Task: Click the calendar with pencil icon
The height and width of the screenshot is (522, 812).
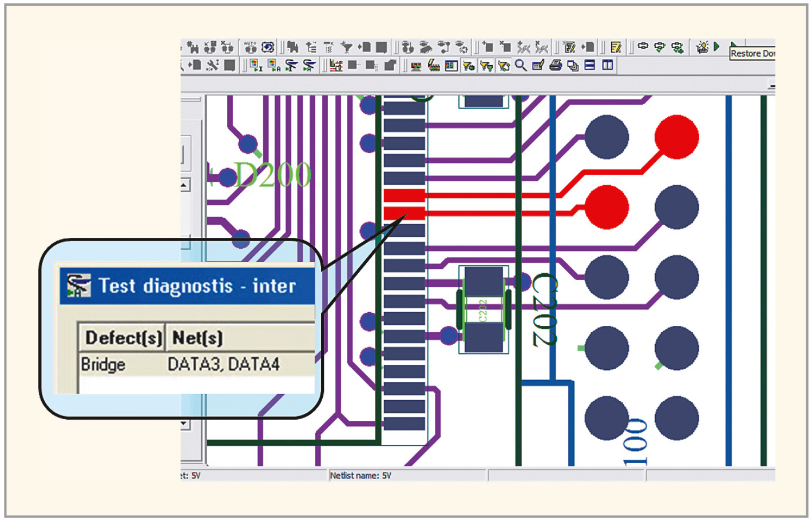Action: [x=538, y=65]
